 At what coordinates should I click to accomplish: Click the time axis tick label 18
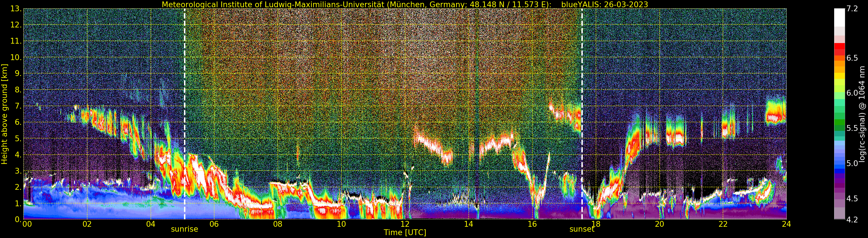coord(596,224)
